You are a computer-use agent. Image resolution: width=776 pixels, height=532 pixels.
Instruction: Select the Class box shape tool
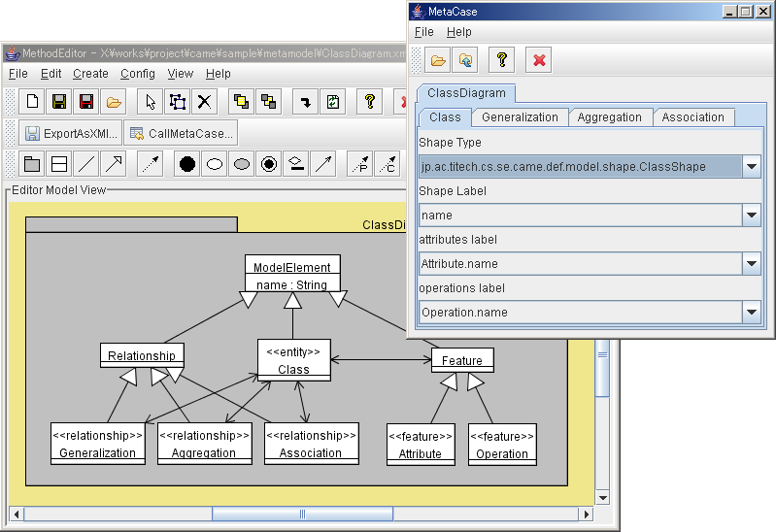click(x=59, y=164)
